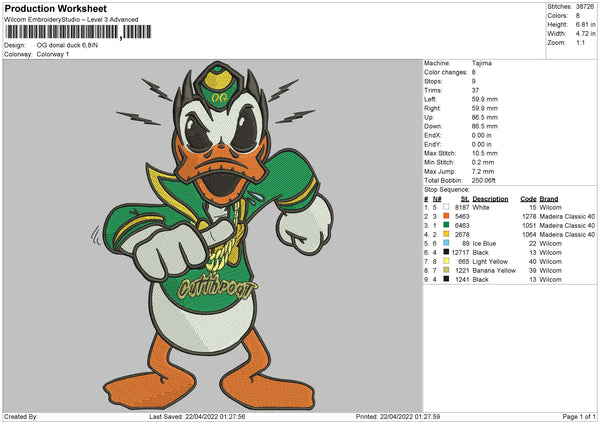This screenshot has width=600, height=424.
Task: Click the 'Stop Sequence:' label
Action: click(x=447, y=189)
